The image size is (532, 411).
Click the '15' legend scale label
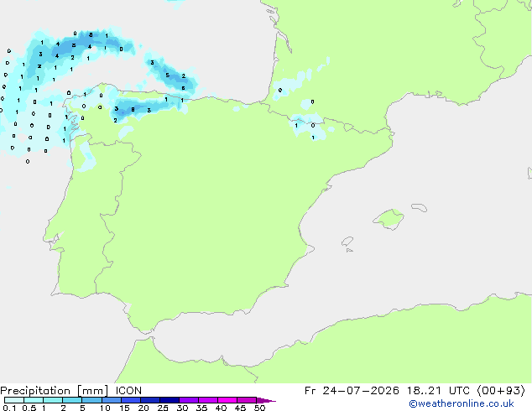pyautogui.click(x=124, y=408)
